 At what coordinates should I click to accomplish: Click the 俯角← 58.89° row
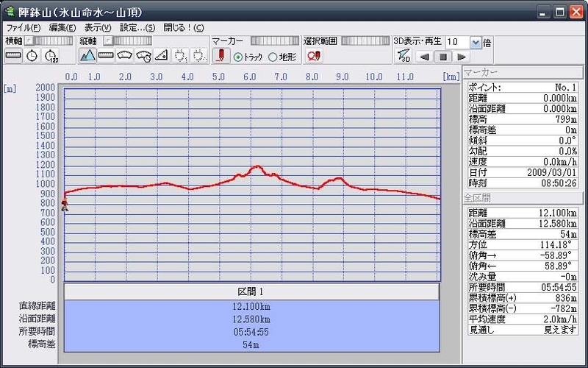[x=523, y=266]
